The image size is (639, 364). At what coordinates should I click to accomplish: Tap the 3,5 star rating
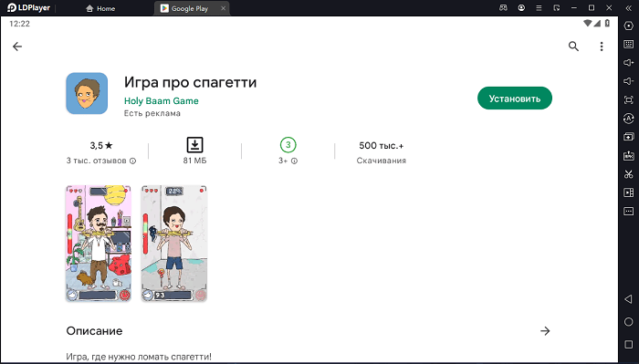(101, 145)
